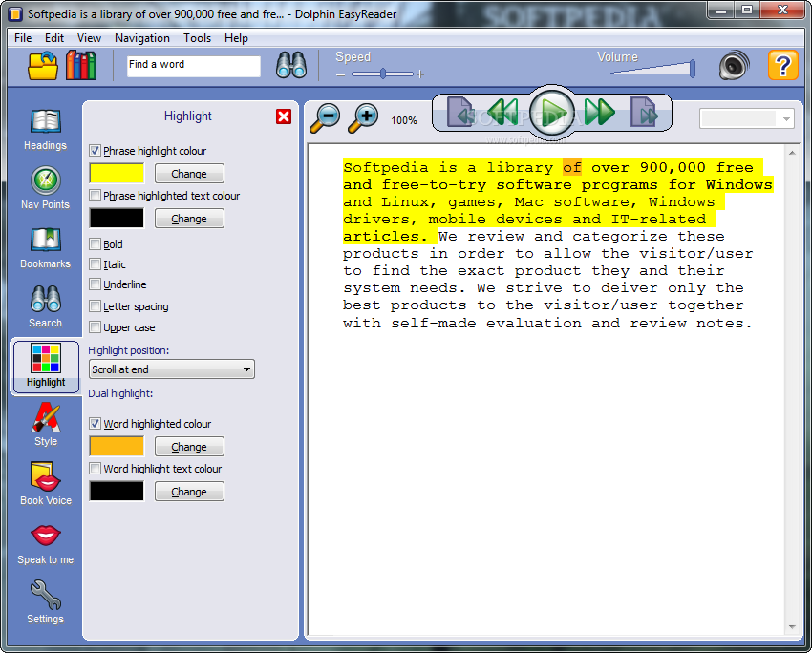
Task: Select the Highlight sidebar panel
Action: pyautogui.click(x=46, y=367)
